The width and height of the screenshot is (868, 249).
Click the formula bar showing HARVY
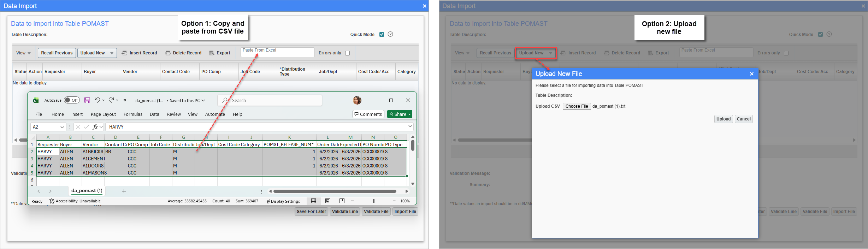click(259, 127)
